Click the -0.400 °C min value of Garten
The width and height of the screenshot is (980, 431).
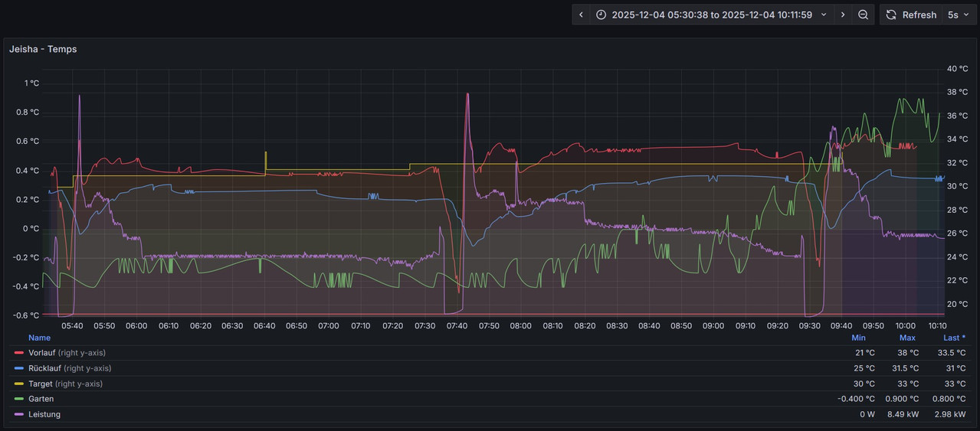(856, 399)
